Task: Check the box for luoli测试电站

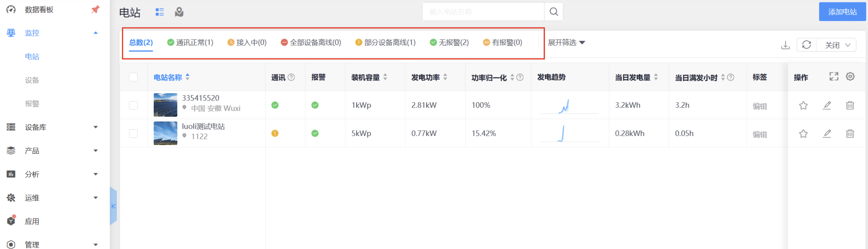Action: point(133,133)
